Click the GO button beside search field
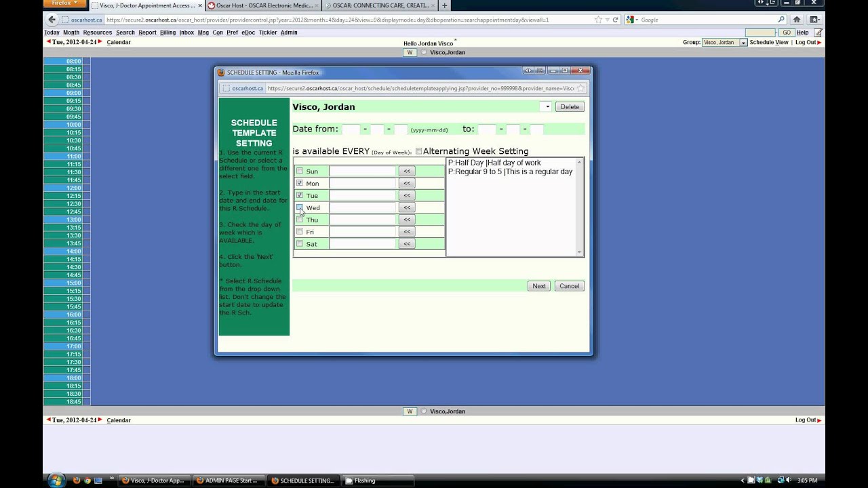Image resolution: width=868 pixels, height=488 pixels. tap(786, 33)
